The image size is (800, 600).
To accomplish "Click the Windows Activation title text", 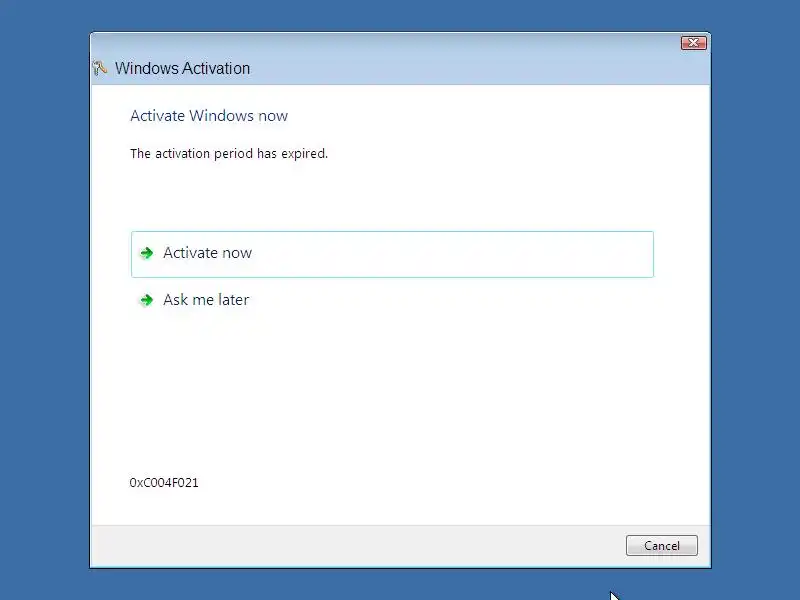I will coord(182,68).
